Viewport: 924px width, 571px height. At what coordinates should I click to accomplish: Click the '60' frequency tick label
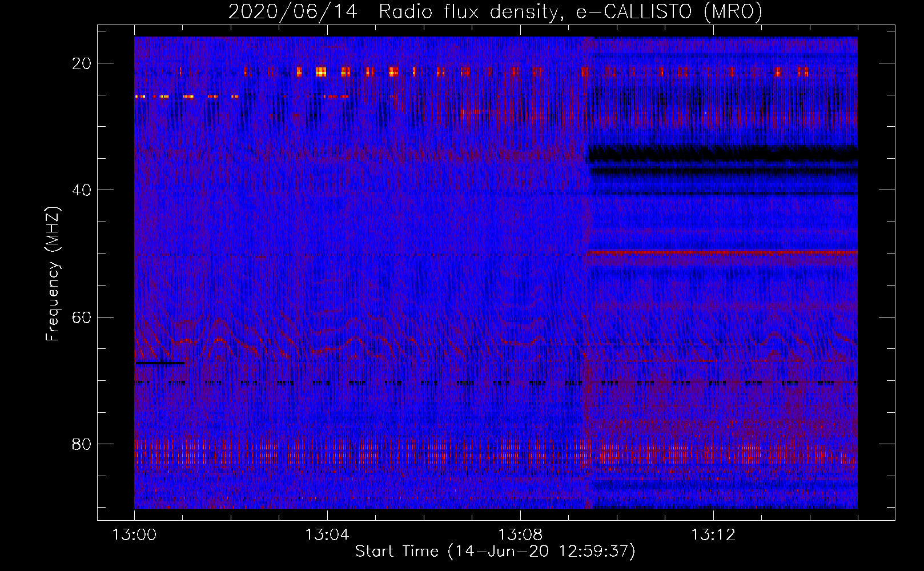point(82,317)
